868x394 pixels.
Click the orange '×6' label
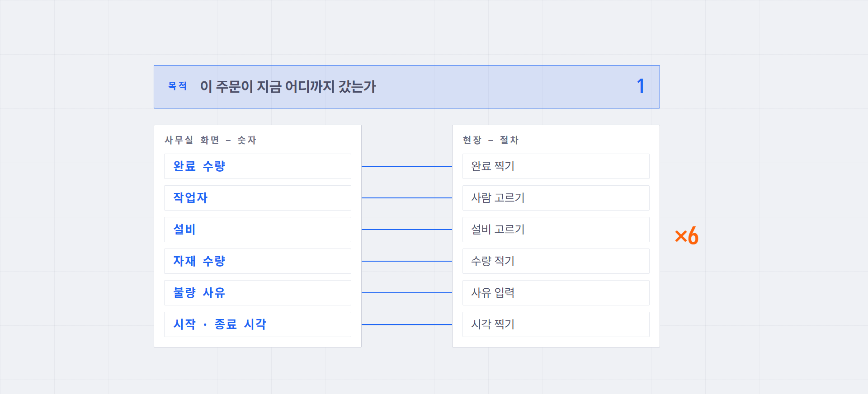coord(686,236)
